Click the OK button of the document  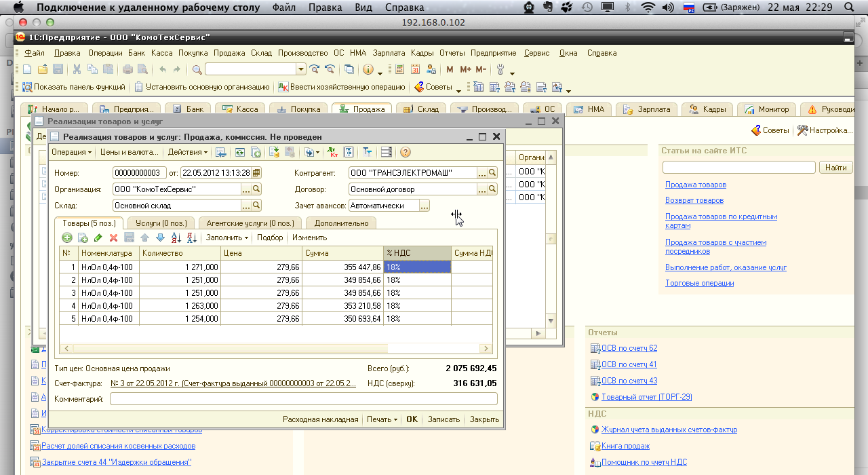point(412,419)
